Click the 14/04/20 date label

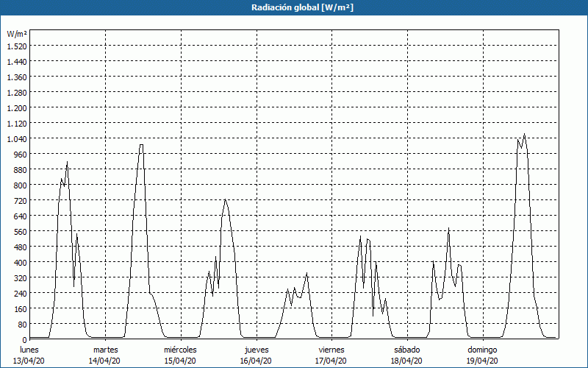104,361
